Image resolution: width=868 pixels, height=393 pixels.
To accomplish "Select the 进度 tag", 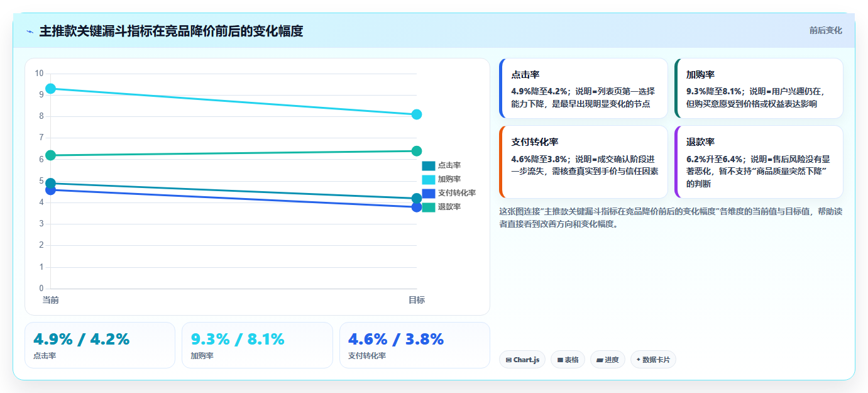I will (608, 360).
